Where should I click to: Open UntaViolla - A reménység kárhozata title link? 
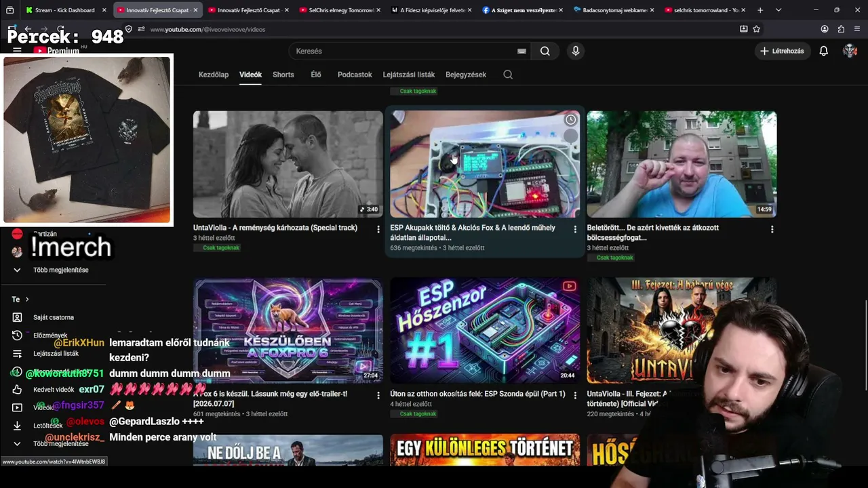click(x=275, y=228)
